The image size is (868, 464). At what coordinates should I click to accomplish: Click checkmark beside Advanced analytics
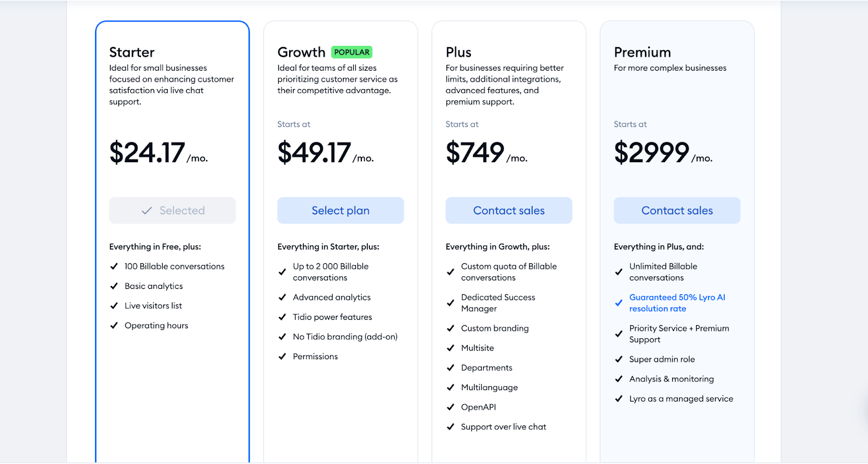(x=282, y=297)
